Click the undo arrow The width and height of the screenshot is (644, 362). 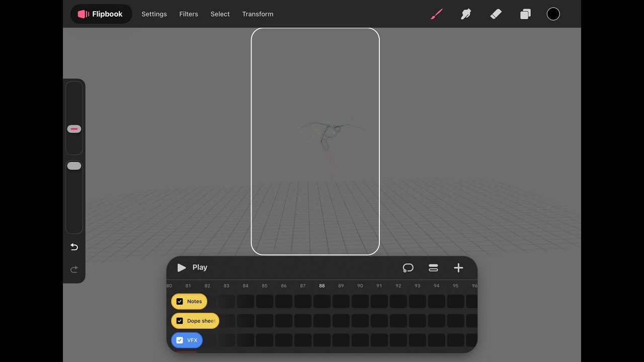74,247
